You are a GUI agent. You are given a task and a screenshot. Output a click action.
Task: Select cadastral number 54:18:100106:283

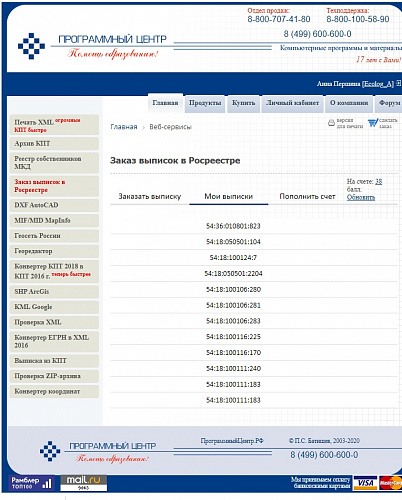(233, 321)
